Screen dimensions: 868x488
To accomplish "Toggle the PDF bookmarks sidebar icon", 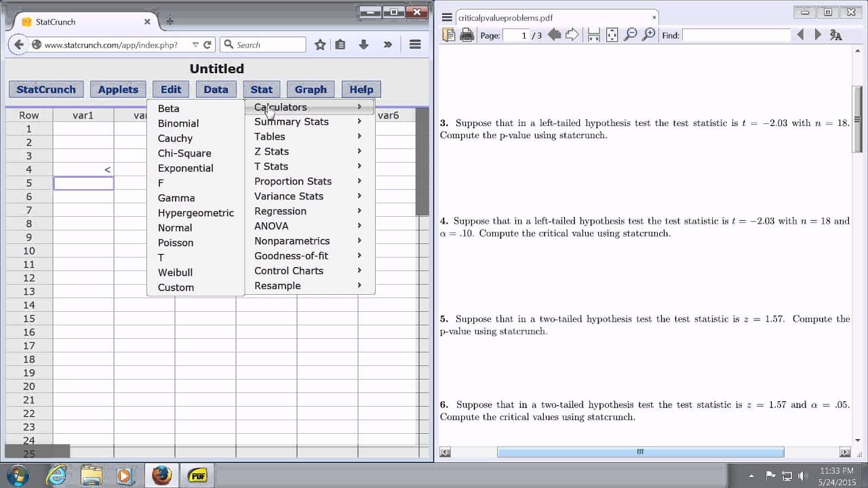I will pyautogui.click(x=448, y=35).
